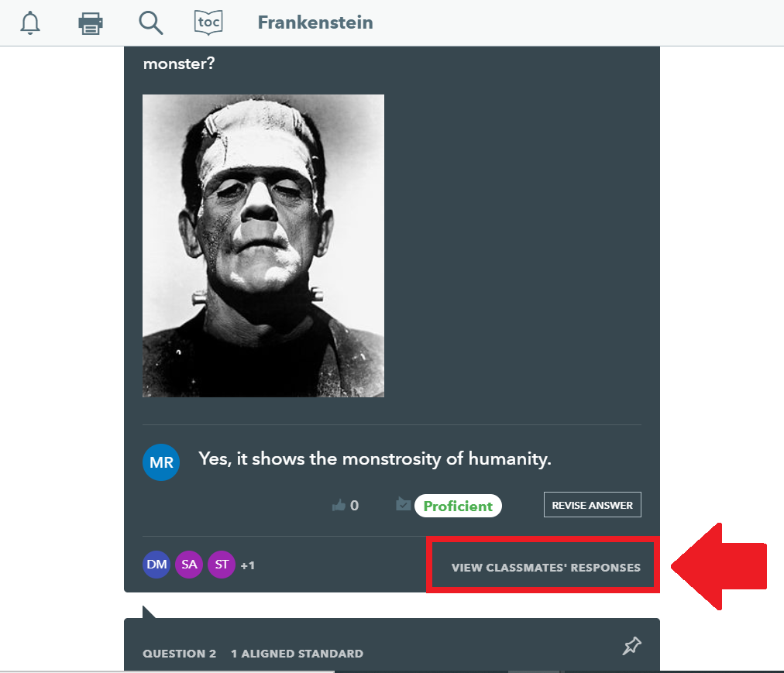Screen dimensions: 784x673
Task: Click the answer text about monstrosity
Action: (x=374, y=458)
